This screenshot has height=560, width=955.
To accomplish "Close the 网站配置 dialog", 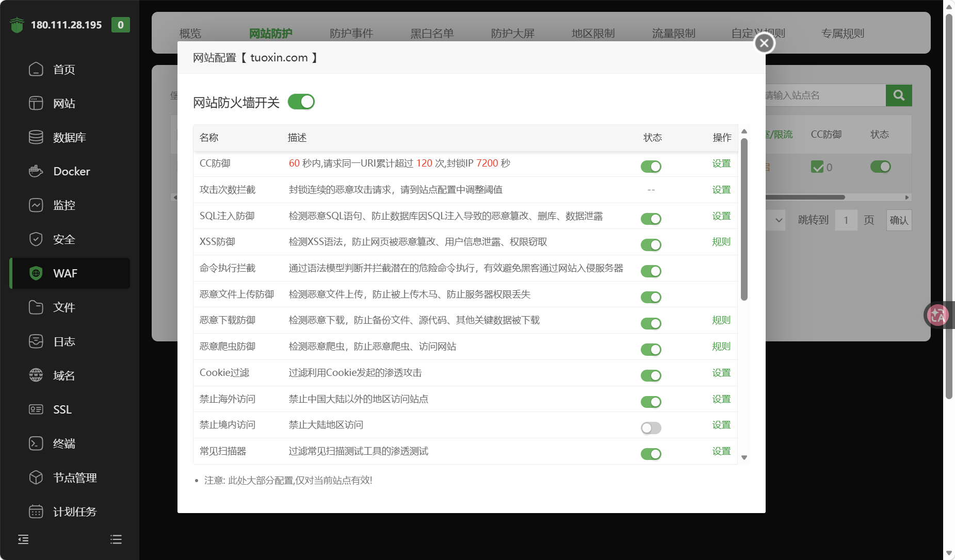I will pyautogui.click(x=764, y=43).
